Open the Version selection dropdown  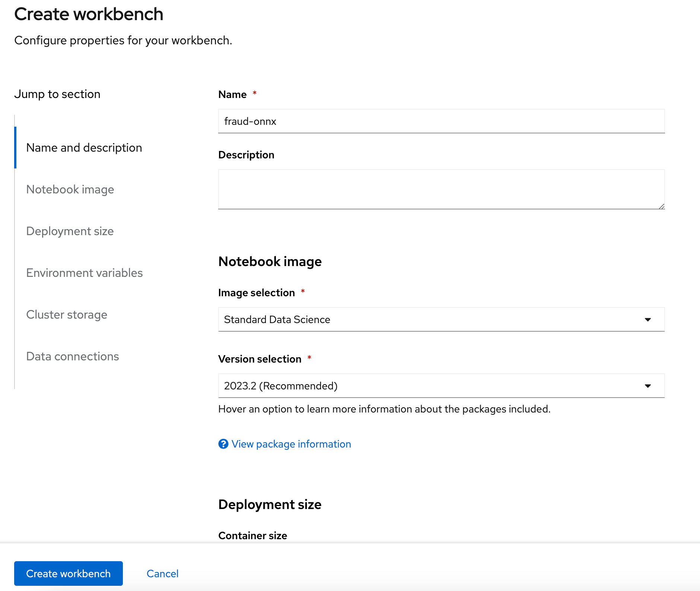tap(441, 386)
